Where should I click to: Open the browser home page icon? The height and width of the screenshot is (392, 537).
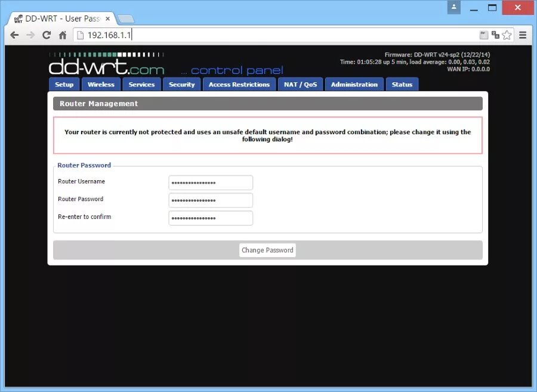pyautogui.click(x=63, y=35)
